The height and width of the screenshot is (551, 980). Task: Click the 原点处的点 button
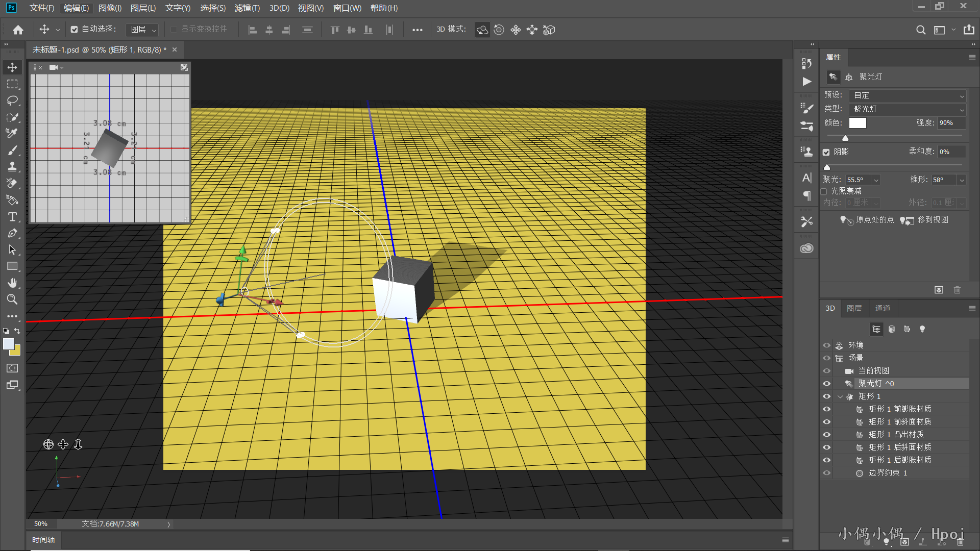click(867, 220)
